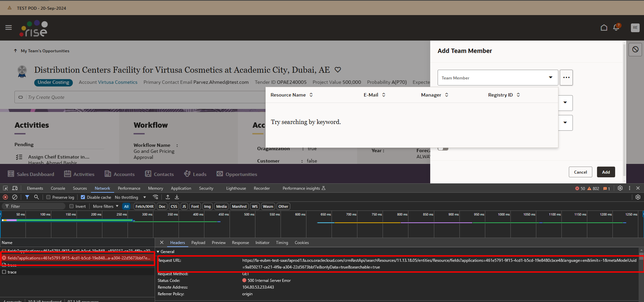
Task: Favorite the opportunity with the heart icon
Action: click(x=338, y=70)
